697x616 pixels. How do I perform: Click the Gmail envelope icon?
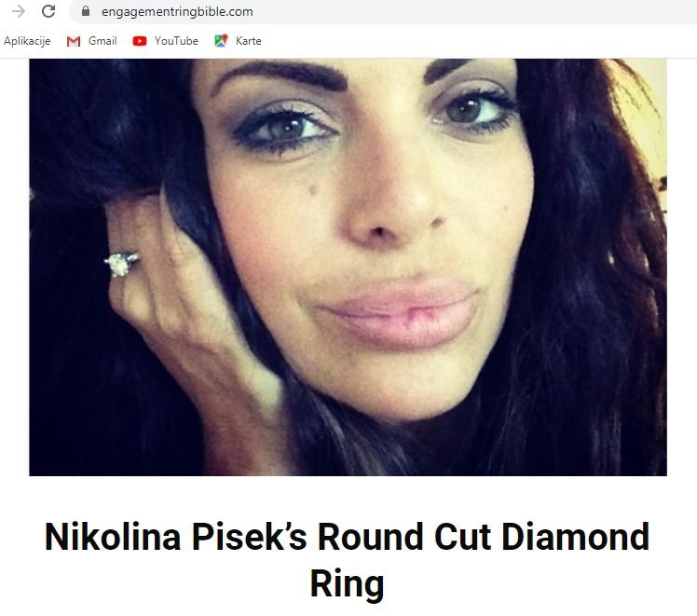click(x=74, y=41)
